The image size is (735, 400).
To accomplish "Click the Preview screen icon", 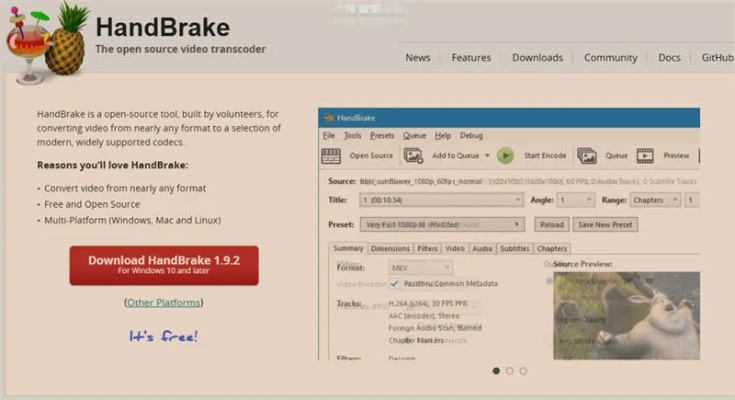I will point(645,156).
